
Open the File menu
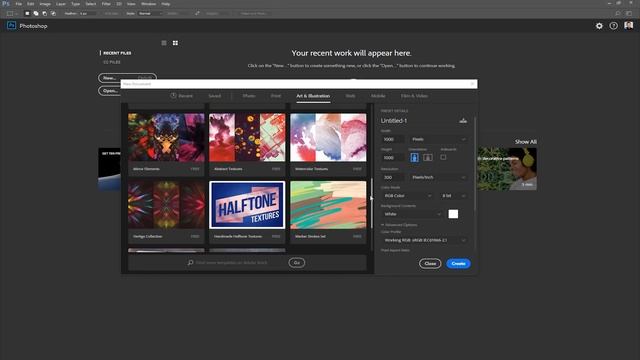pyautogui.click(x=18, y=4)
